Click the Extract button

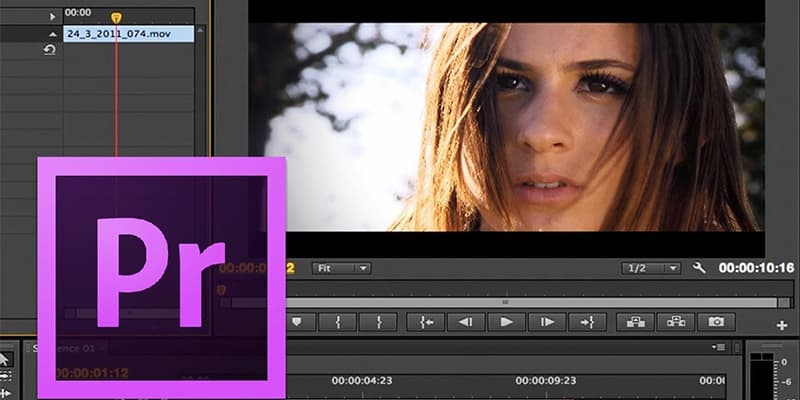pos(676,322)
